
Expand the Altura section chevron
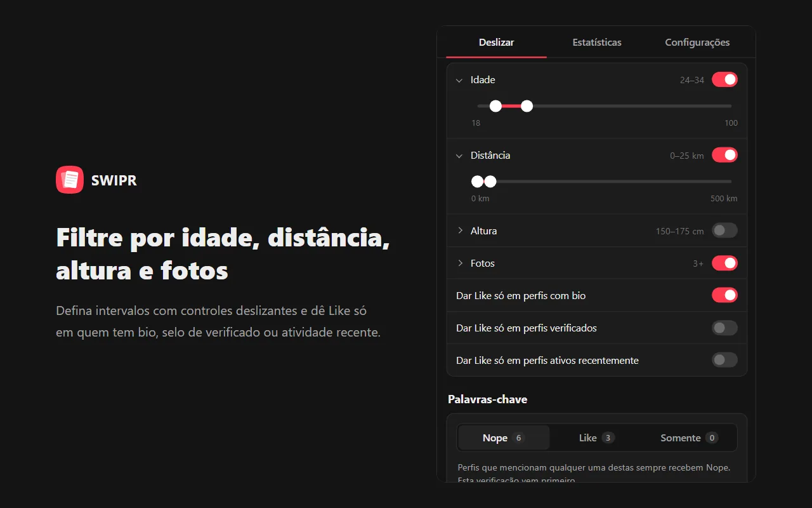tap(460, 231)
